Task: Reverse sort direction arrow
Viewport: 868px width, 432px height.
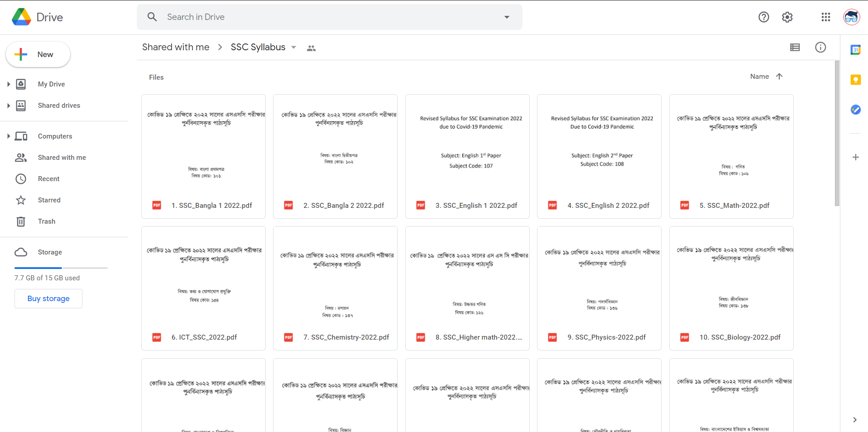Action: (779, 77)
